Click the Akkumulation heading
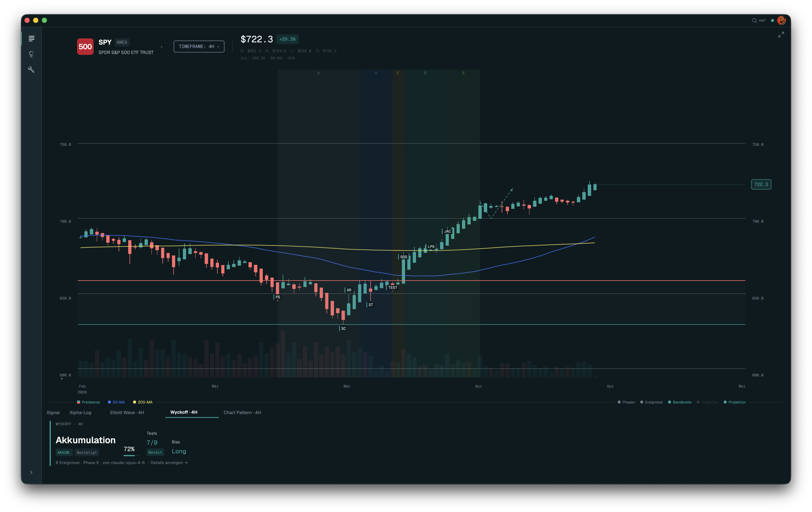 point(86,440)
